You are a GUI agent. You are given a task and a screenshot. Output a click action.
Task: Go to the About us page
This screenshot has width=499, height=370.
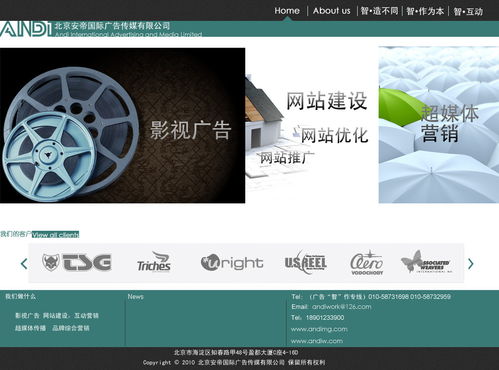tap(331, 11)
